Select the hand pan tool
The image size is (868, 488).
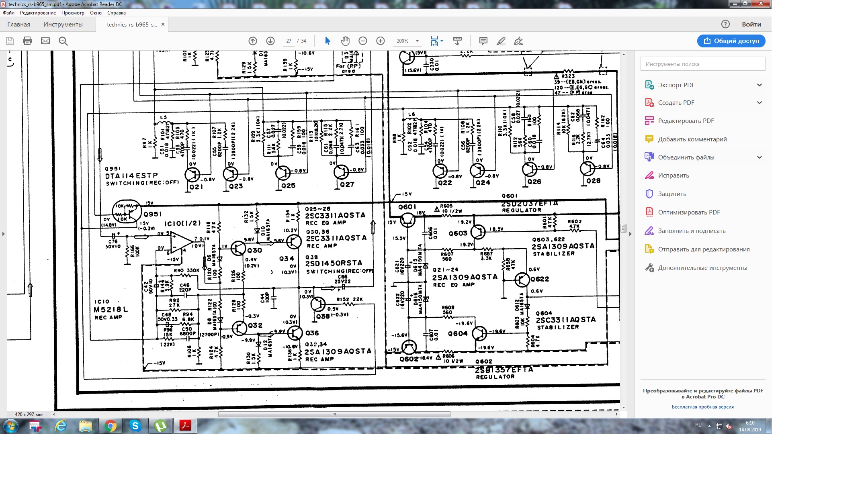[345, 41]
